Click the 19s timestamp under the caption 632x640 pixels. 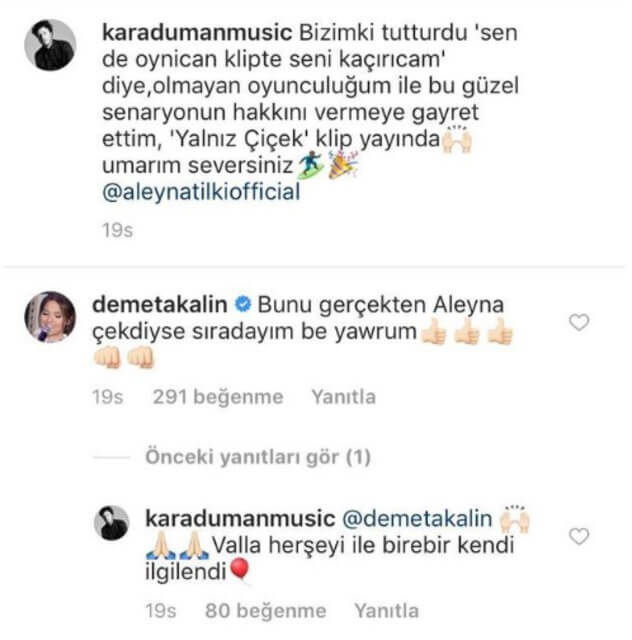[x=118, y=230]
